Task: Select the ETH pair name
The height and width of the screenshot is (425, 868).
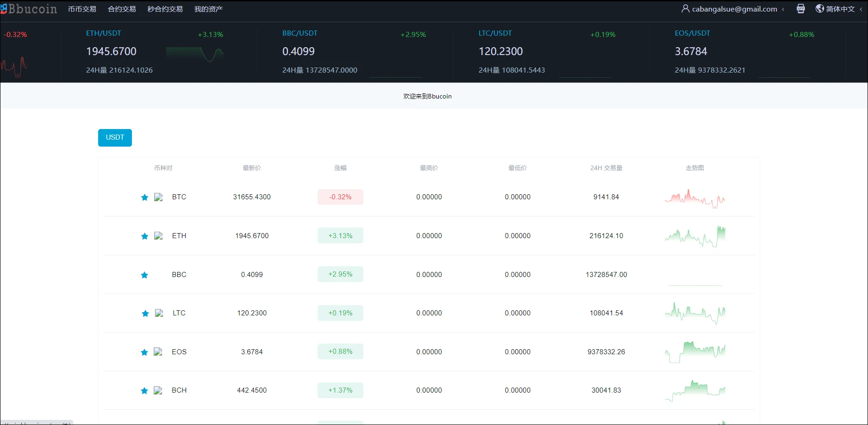Action: coord(179,236)
